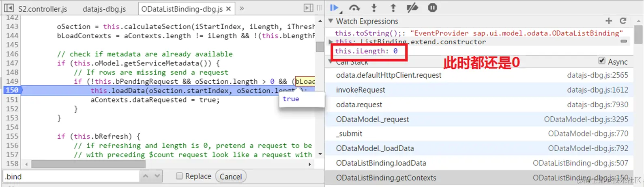Viewport: 644px width, 187px height.
Task: Collapse the Watch Expressions section
Action: 331,21
